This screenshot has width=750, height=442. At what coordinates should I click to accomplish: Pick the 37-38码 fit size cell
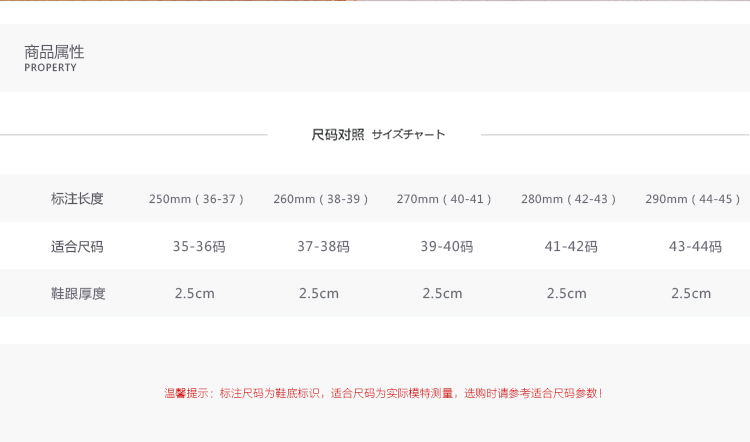pyautogui.click(x=323, y=246)
